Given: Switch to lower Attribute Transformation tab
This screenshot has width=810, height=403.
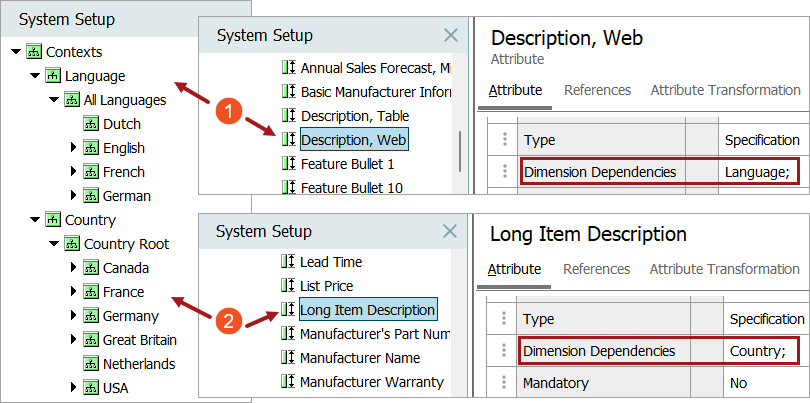Looking at the screenshot, I should point(724,269).
